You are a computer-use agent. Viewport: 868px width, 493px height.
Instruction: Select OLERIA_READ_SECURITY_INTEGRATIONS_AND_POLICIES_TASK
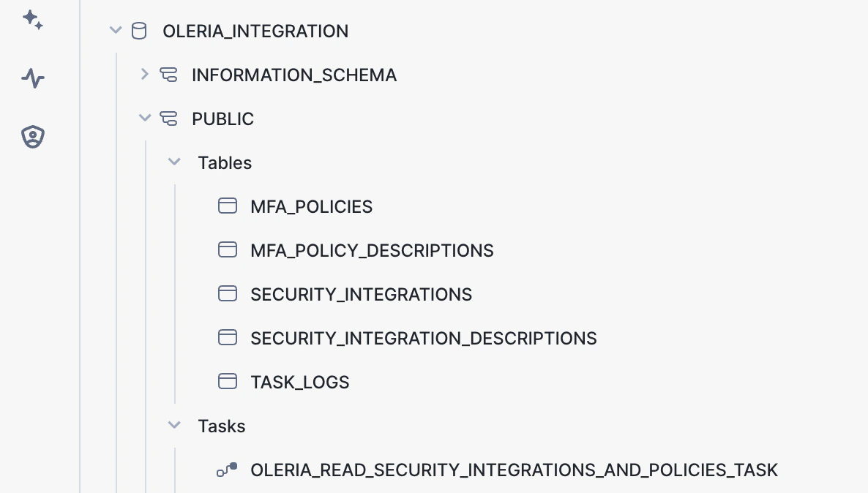(x=514, y=470)
